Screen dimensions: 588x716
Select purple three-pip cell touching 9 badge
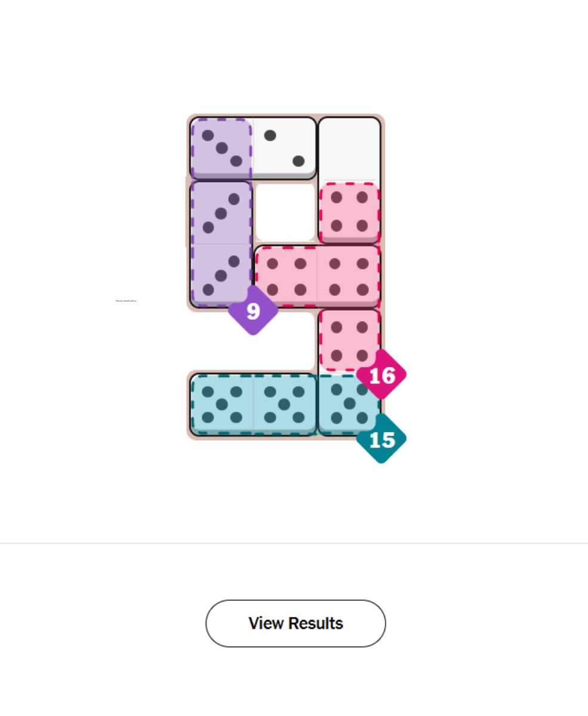tap(221, 276)
